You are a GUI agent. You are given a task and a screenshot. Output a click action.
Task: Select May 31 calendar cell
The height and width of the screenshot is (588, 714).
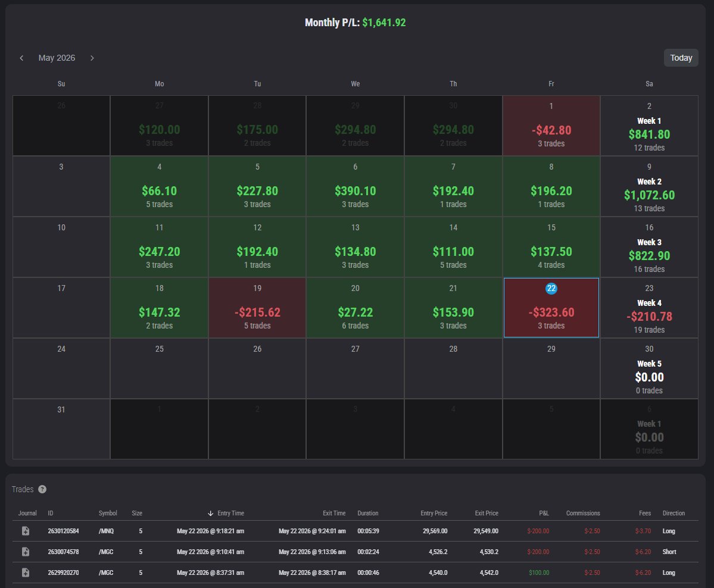[61, 429]
